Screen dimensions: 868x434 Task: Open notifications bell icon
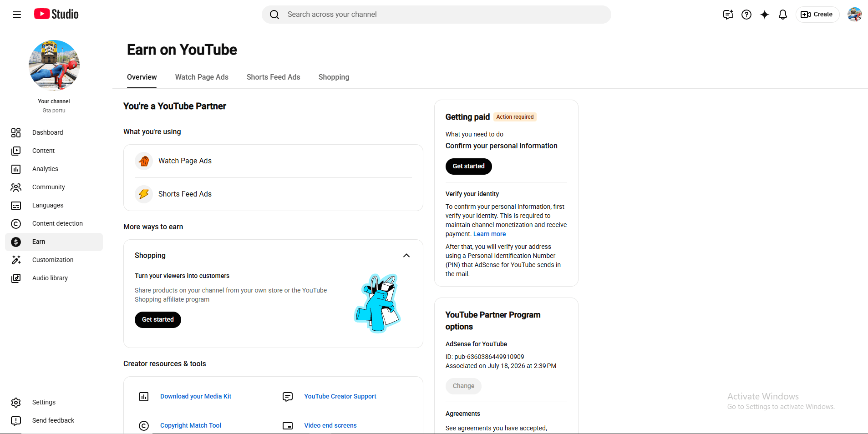(x=783, y=15)
